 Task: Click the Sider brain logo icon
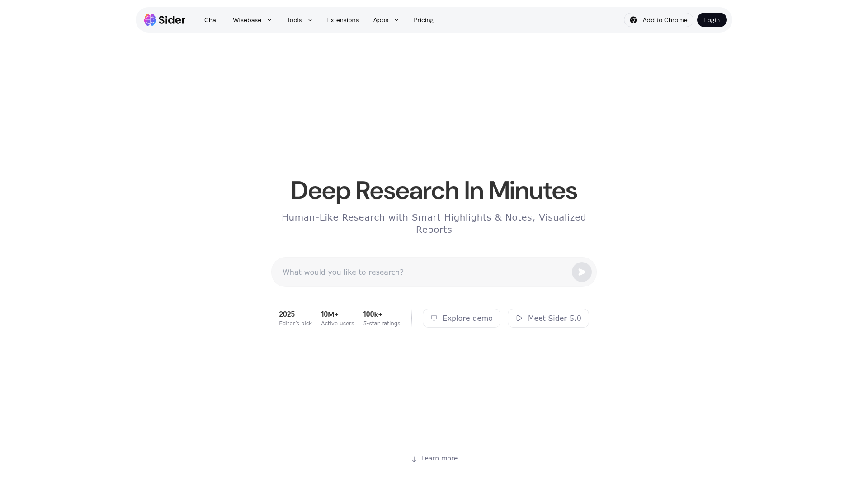pos(150,20)
